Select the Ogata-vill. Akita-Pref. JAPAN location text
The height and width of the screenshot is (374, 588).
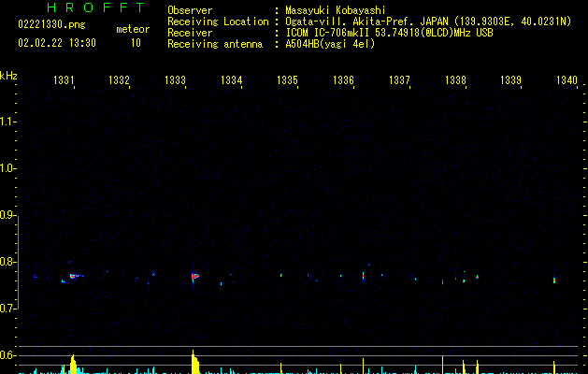coord(428,22)
